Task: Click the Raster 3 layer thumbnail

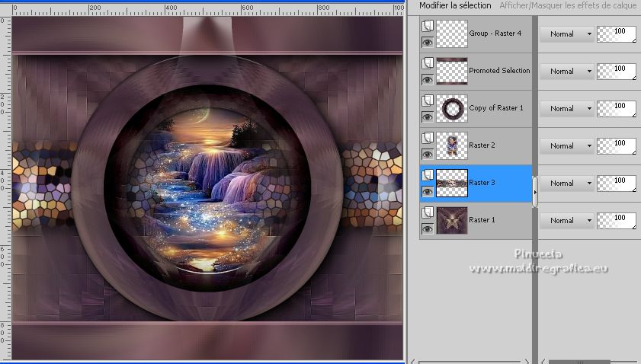Action: [452, 183]
